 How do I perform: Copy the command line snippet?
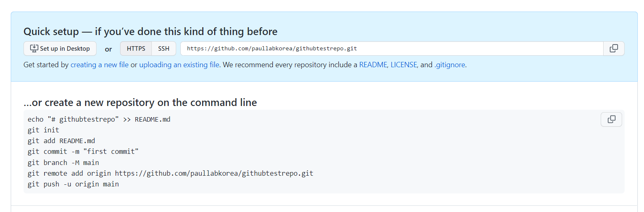[611, 120]
